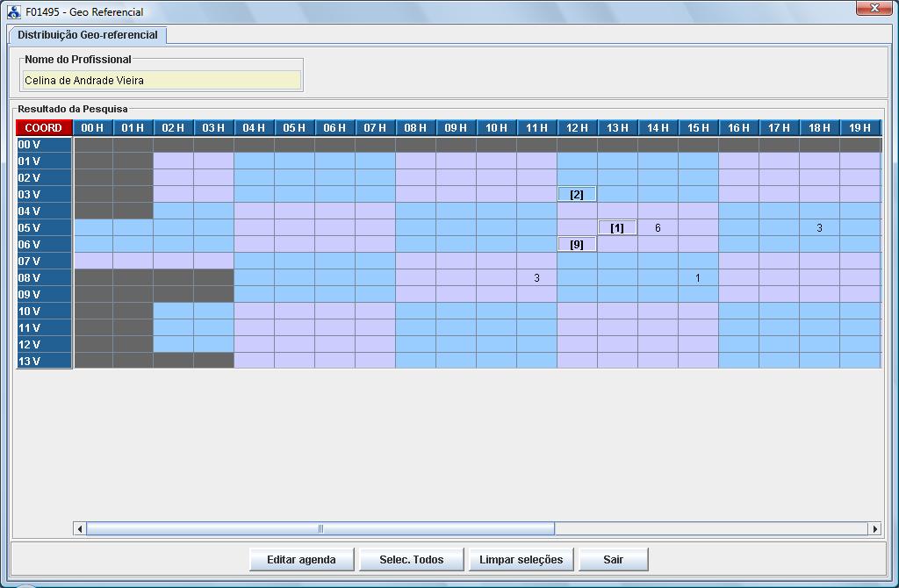Click the 12 H column header
The width and height of the screenshot is (899, 588).
click(x=577, y=128)
